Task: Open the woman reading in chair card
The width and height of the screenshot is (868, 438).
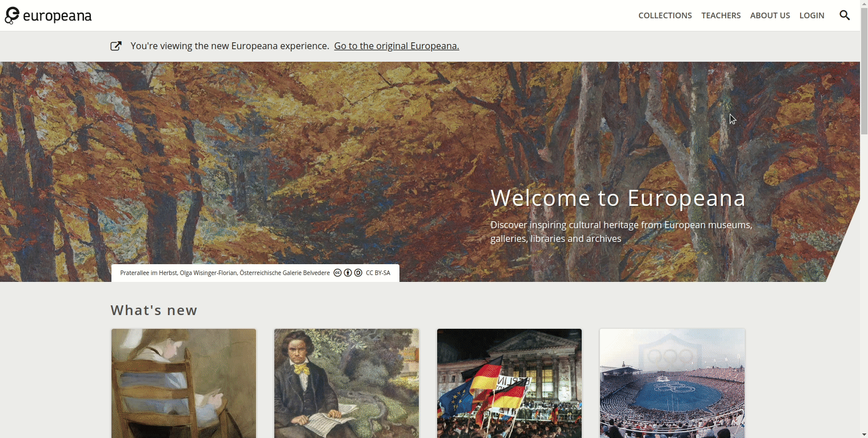Action: 183,383
